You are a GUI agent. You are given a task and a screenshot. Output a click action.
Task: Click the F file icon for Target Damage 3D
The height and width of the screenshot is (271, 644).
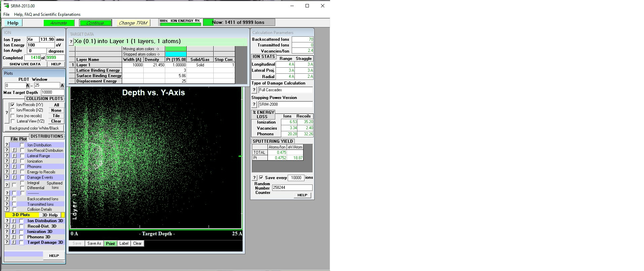(x=14, y=242)
